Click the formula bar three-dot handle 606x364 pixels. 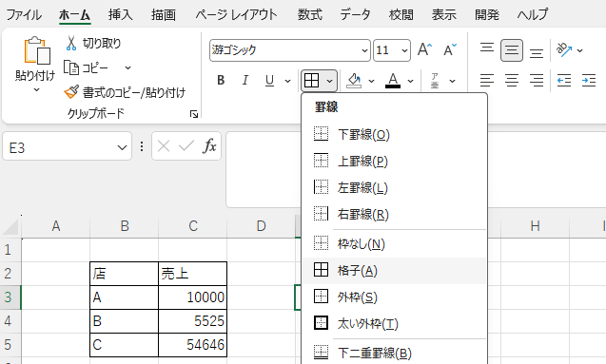[x=142, y=146]
